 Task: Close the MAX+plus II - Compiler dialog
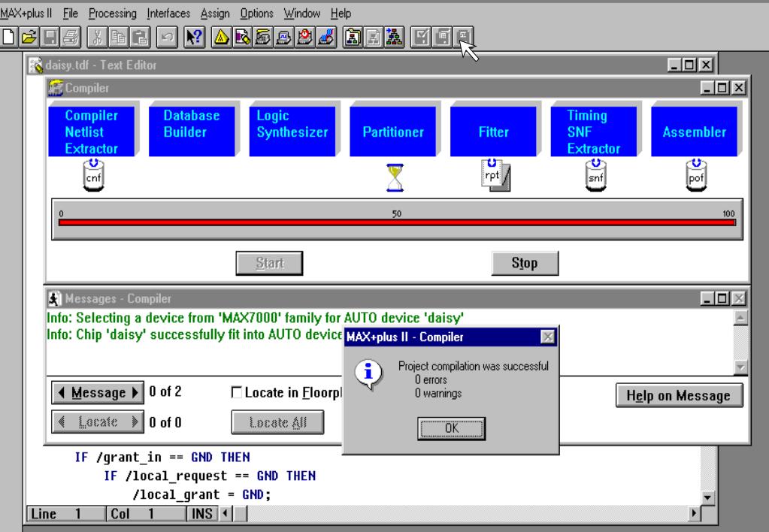pyautogui.click(x=547, y=337)
